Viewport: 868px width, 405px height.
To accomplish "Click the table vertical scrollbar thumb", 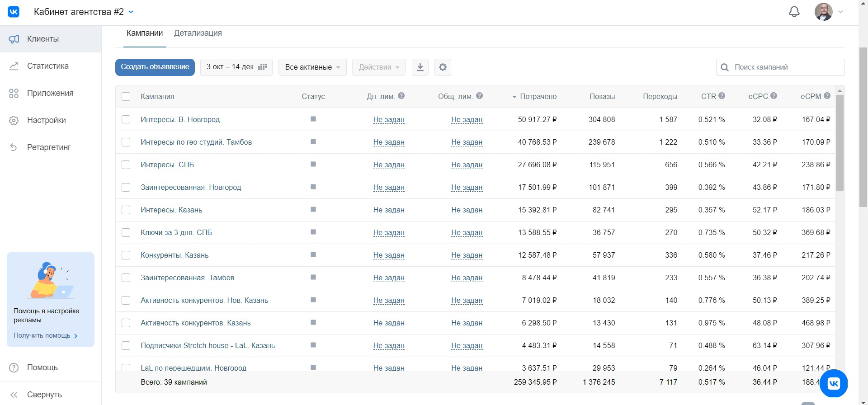I will tap(840, 142).
